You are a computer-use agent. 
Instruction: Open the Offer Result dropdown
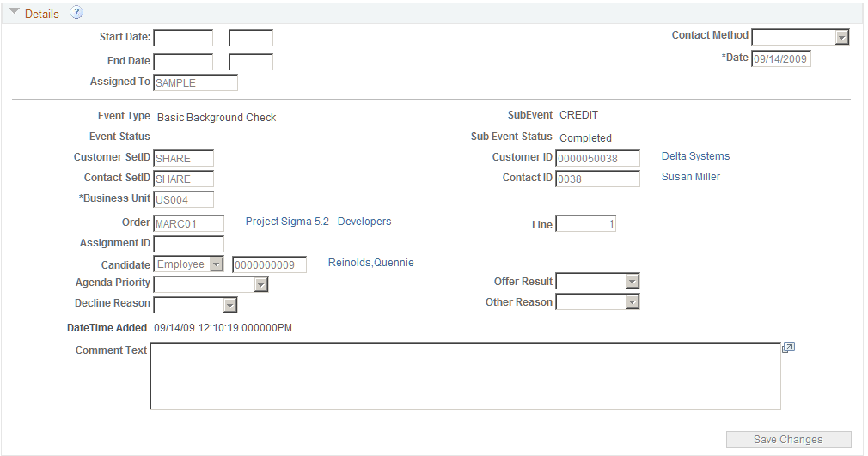(x=598, y=281)
